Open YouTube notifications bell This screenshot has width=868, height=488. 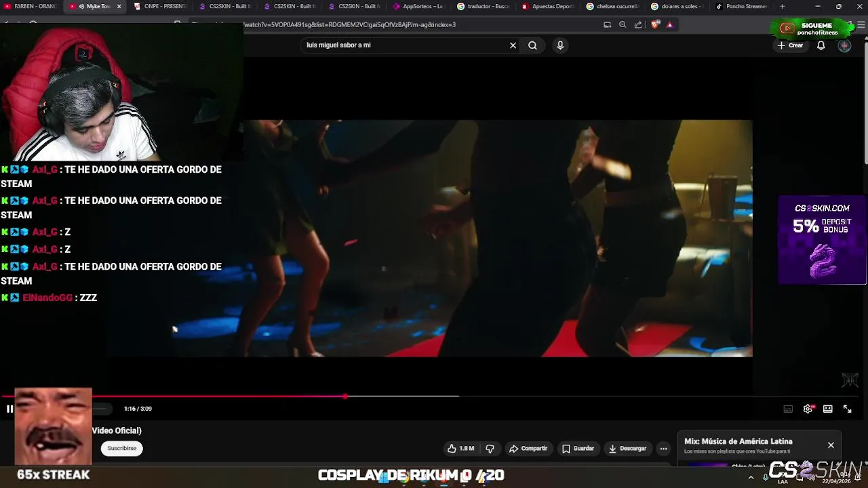coord(821,45)
